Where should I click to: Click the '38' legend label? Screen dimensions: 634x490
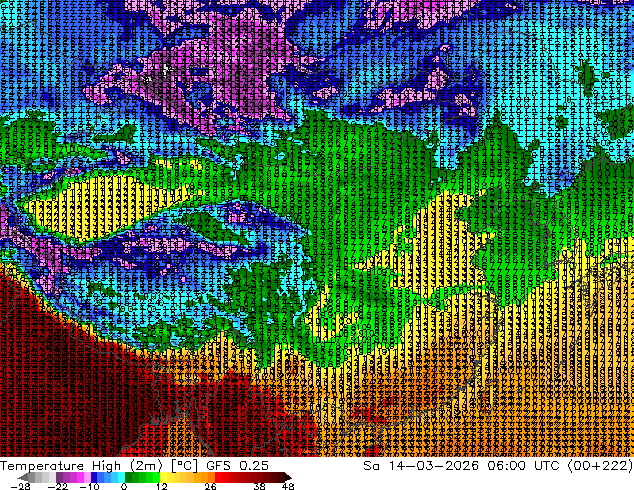pyautogui.click(x=260, y=486)
